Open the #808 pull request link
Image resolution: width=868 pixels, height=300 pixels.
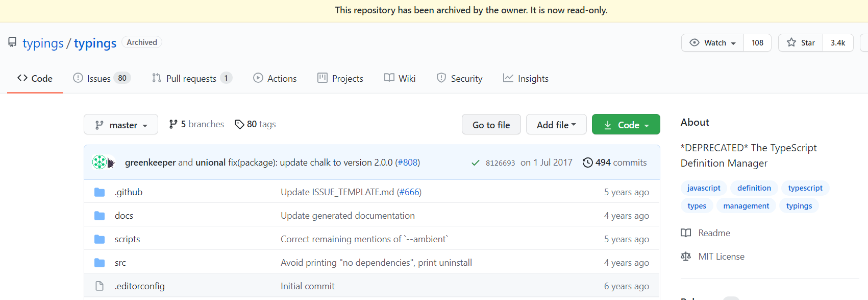point(408,163)
